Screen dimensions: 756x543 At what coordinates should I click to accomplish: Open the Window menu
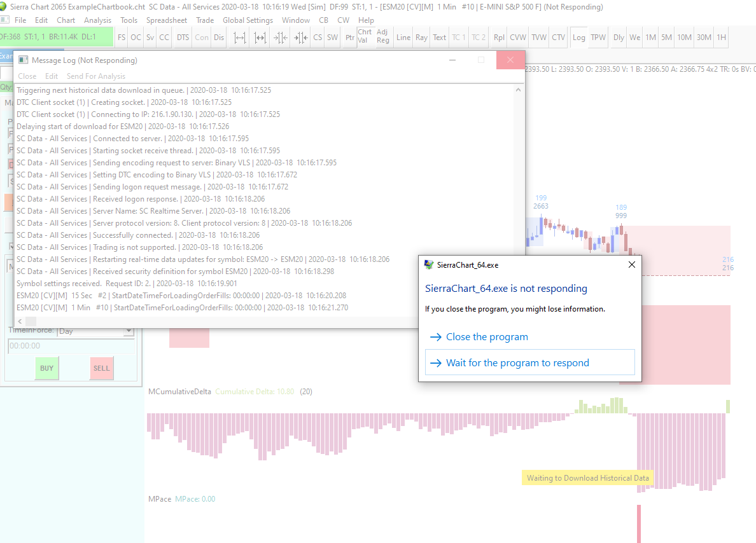coord(295,20)
